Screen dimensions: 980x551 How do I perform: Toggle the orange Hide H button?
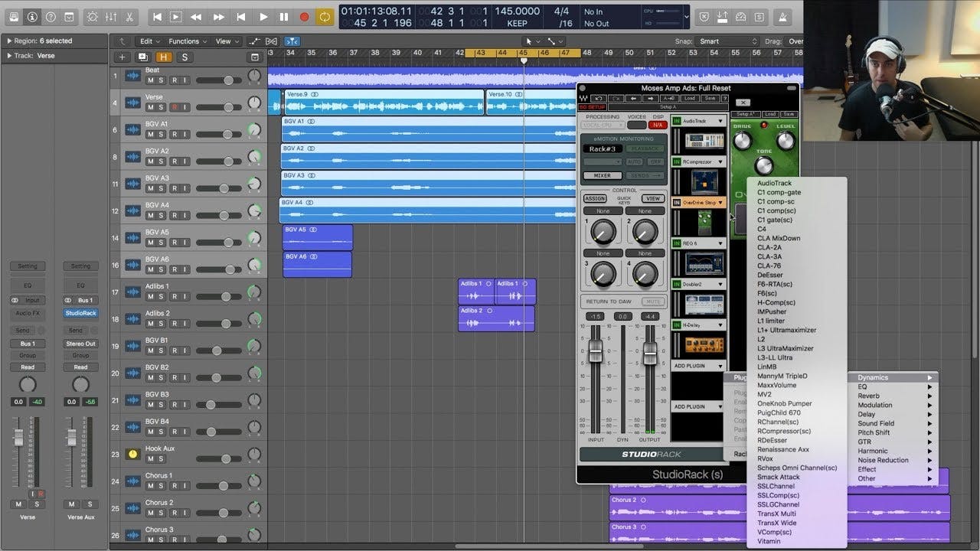tap(164, 57)
